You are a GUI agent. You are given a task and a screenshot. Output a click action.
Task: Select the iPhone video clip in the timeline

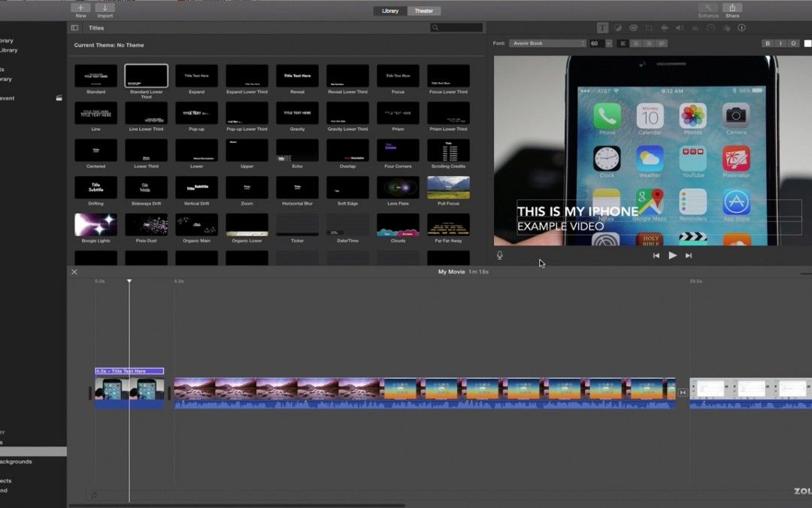[x=129, y=393]
